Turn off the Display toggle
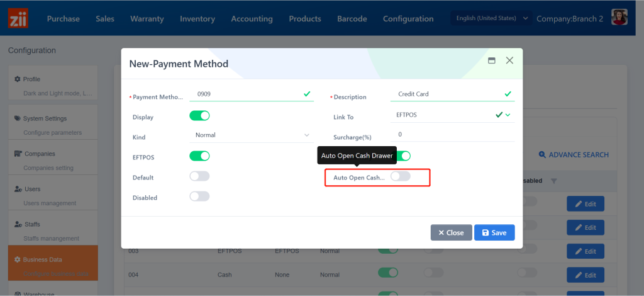Screen dimensions: 644x296 pyautogui.click(x=199, y=116)
